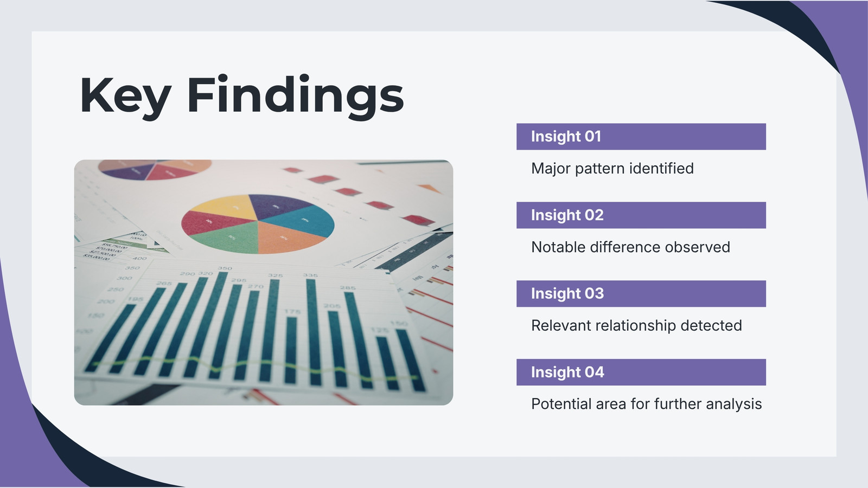
Task: Click Potential area for further analysis text
Action: pos(646,404)
